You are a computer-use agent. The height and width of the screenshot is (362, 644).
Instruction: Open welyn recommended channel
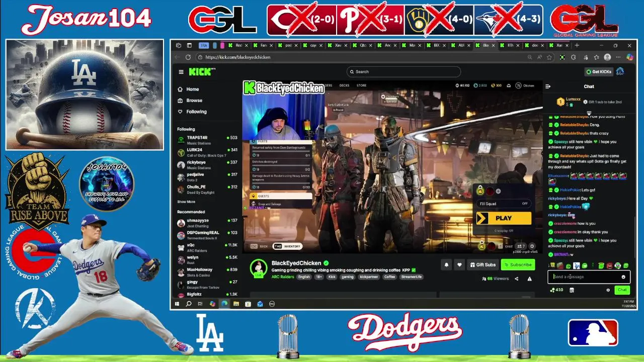tap(207, 260)
